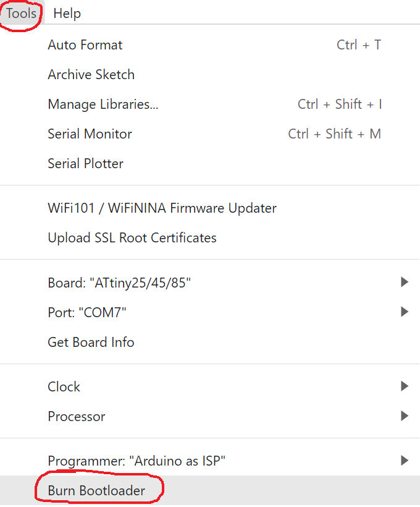The image size is (420, 507).
Task: Expand the Port submenu arrow
Action: (x=405, y=312)
